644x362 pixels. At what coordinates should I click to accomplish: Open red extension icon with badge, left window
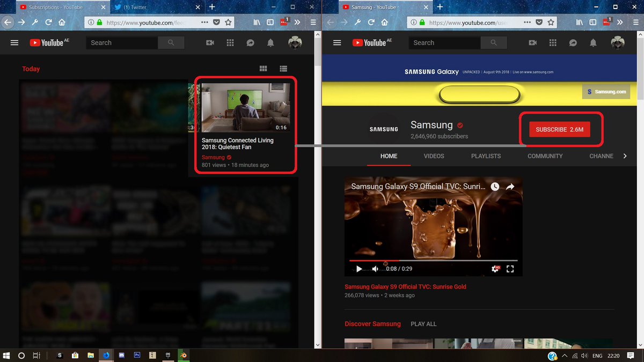click(x=284, y=22)
